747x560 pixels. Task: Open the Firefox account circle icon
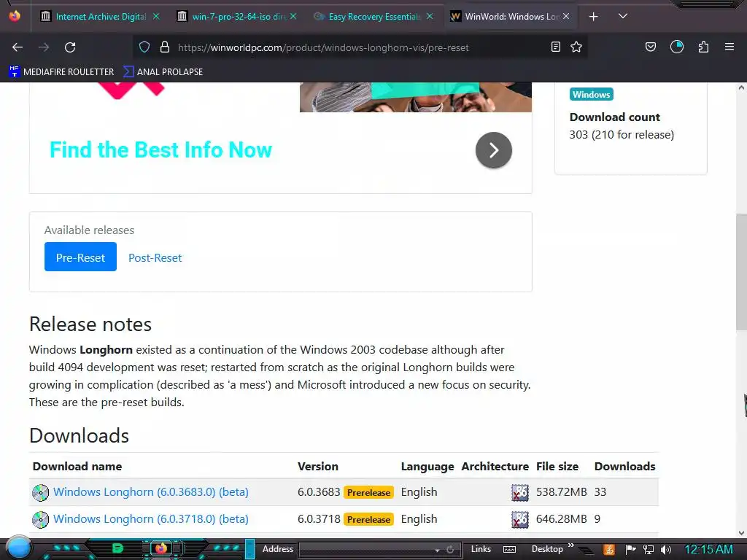click(676, 47)
